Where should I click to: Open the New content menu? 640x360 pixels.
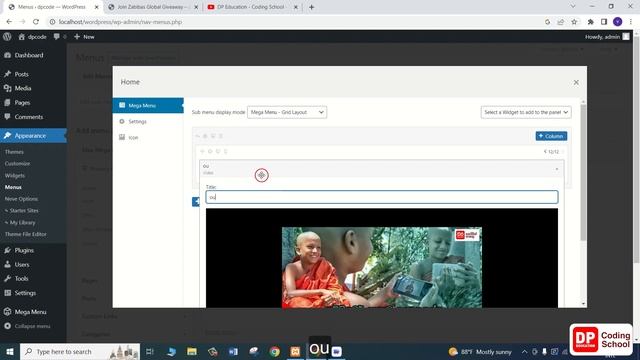tap(84, 37)
